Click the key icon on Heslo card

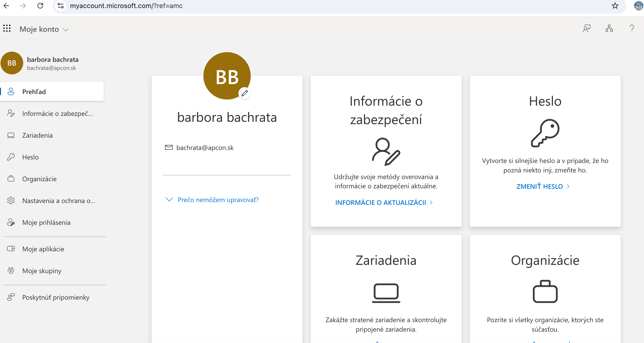click(x=545, y=133)
